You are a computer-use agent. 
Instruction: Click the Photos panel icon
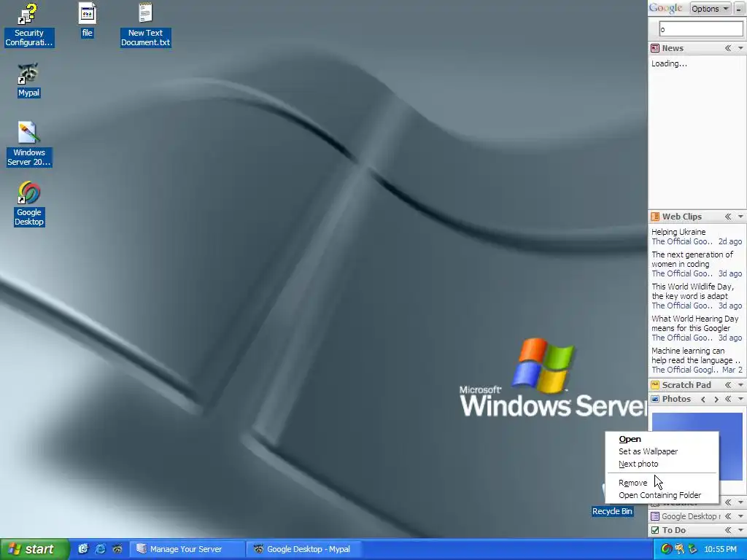click(655, 399)
